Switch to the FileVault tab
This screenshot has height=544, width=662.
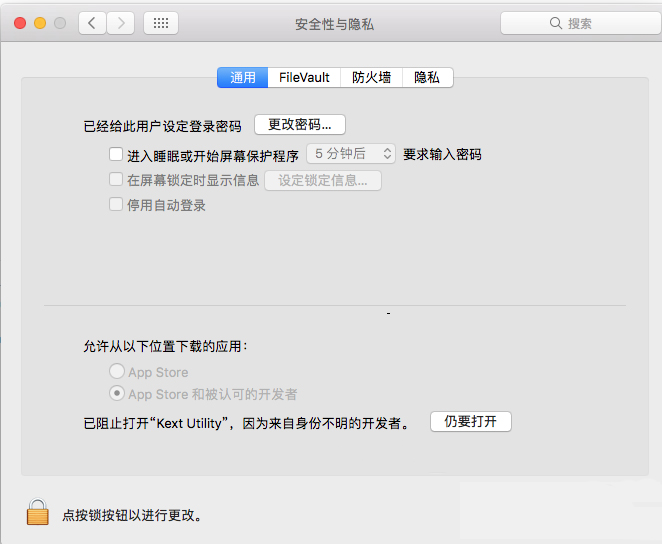pos(304,78)
